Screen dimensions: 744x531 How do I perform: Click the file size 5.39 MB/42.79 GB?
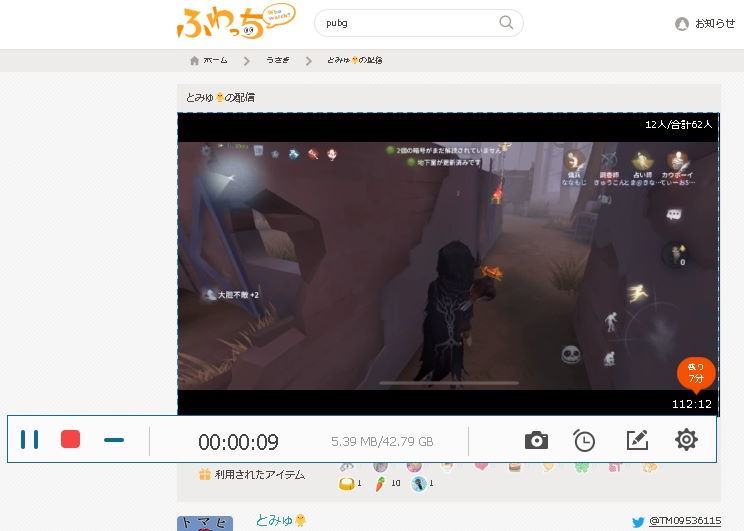[x=382, y=442]
